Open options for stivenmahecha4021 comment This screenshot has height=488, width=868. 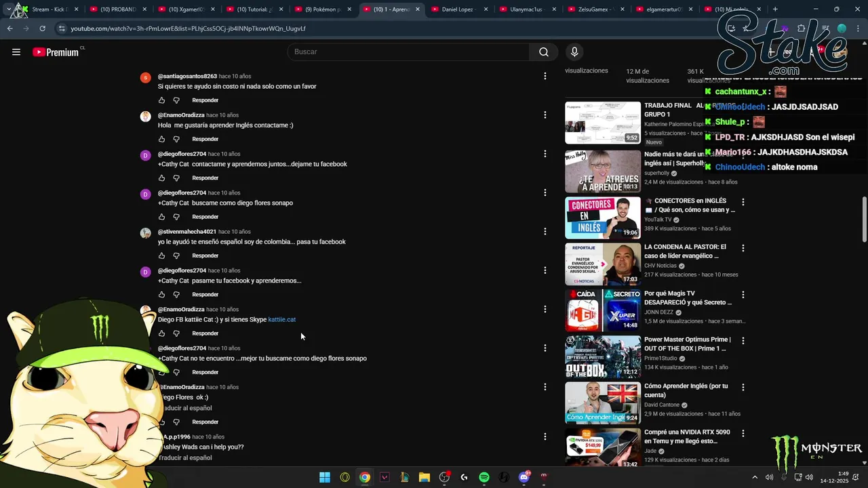545,232
